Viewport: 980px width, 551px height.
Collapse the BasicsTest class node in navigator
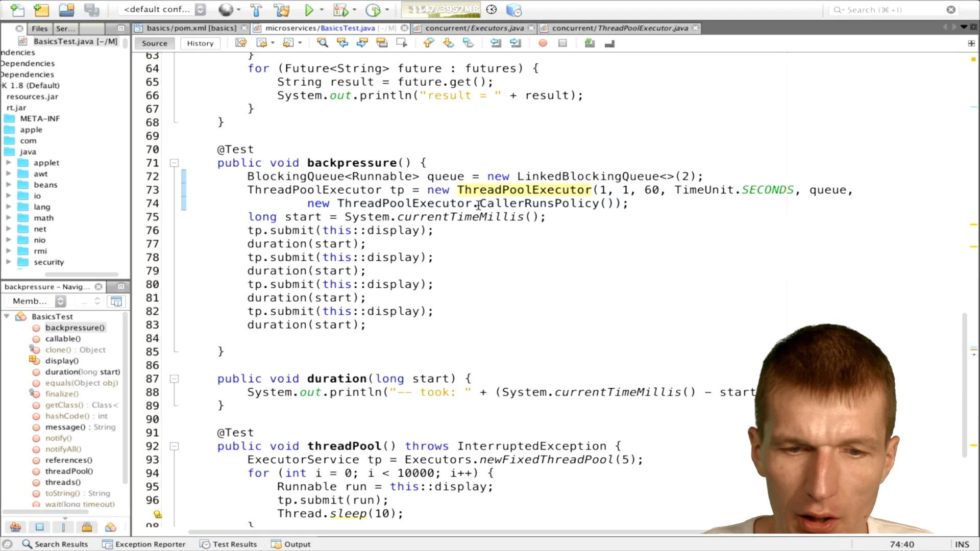pos(7,316)
